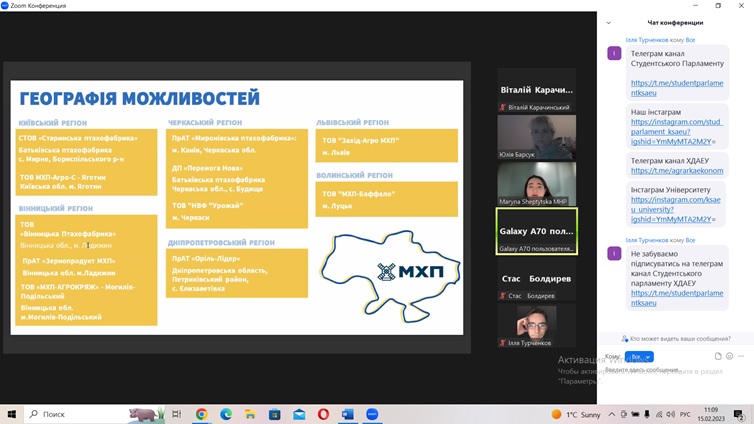Open File Explorer from taskbar
This screenshot has width=754, height=424.
coord(250,414)
